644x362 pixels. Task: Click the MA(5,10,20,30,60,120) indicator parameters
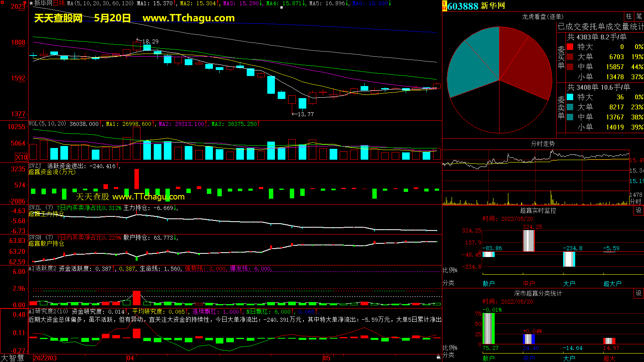pyautogui.click(x=100, y=3)
